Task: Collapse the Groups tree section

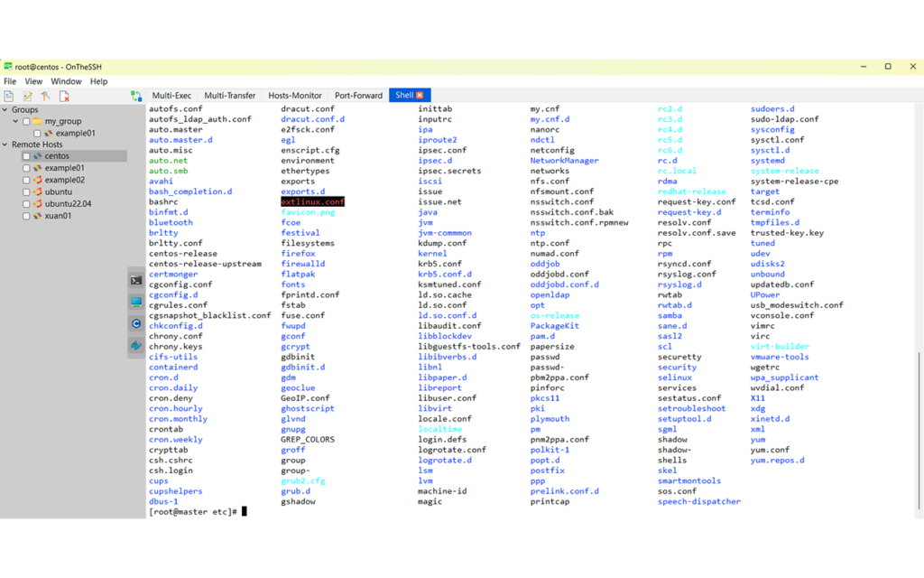Action: tap(5, 109)
